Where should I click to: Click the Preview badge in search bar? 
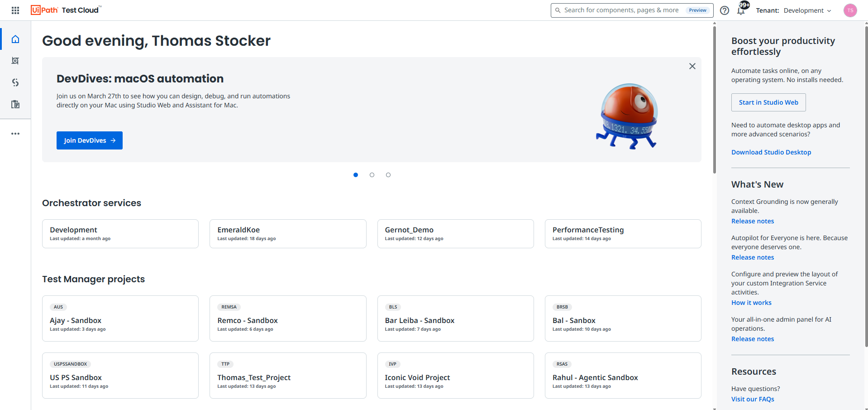click(x=697, y=10)
